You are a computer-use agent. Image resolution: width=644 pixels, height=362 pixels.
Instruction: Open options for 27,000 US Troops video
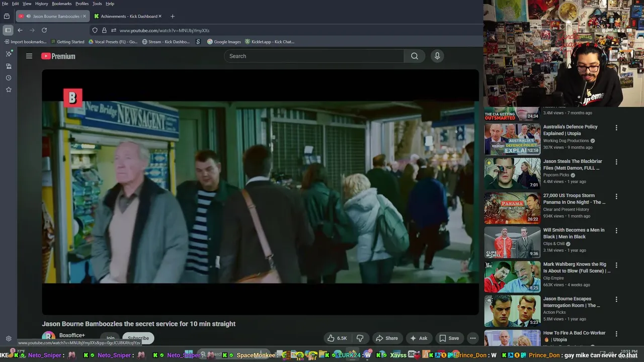616,196
